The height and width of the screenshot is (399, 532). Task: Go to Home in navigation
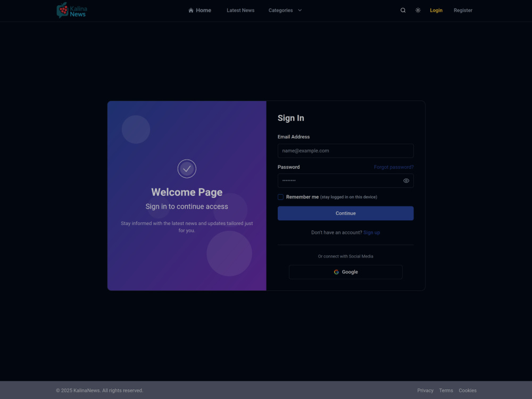tap(199, 10)
